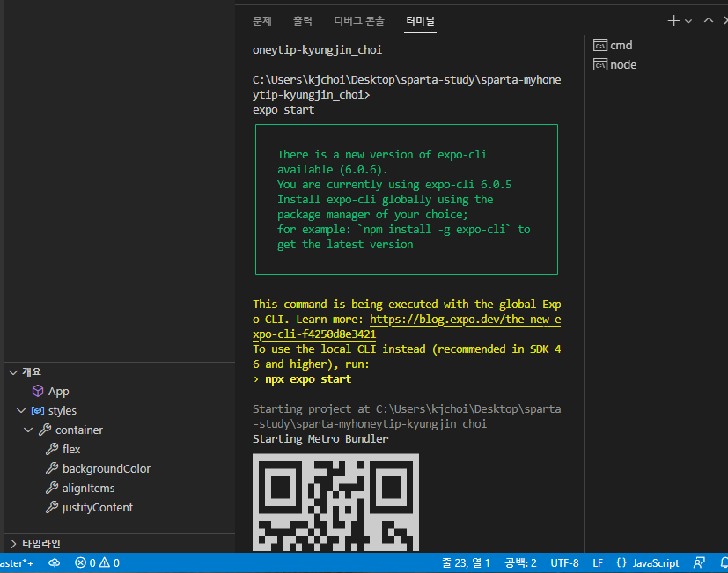
Task: Select App in the outline
Action: [x=58, y=392]
